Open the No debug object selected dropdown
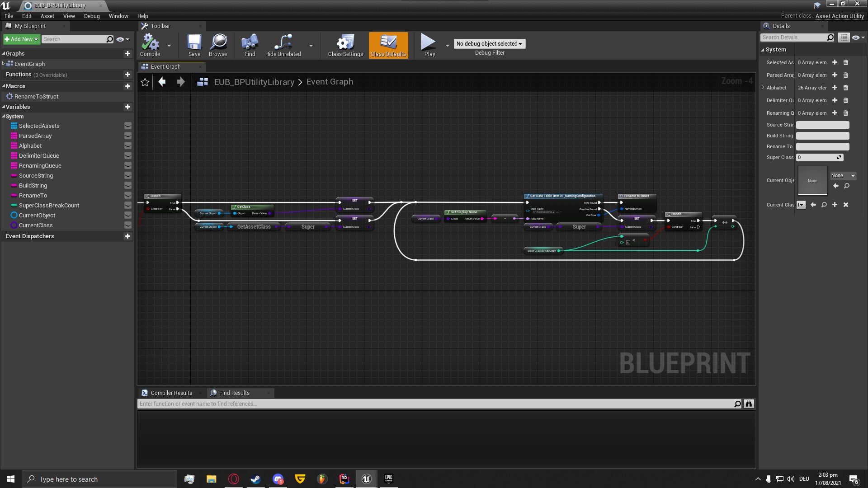The height and width of the screenshot is (488, 868). (489, 43)
